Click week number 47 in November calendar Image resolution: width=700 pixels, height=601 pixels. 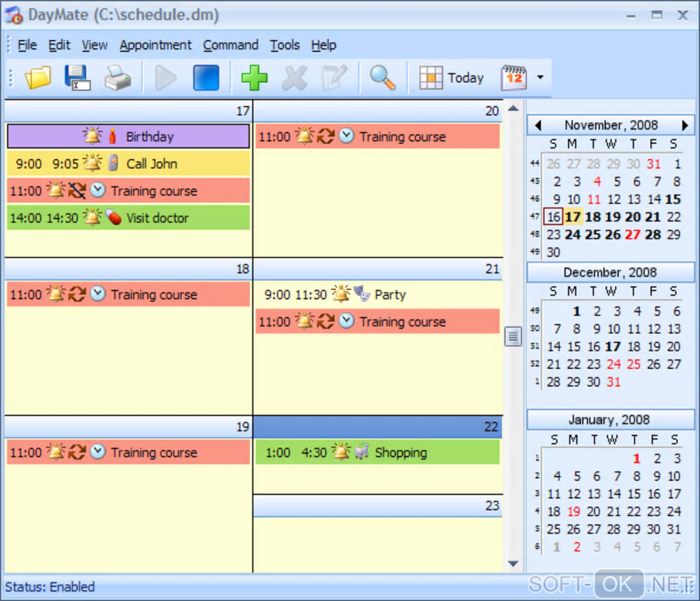[x=535, y=217]
